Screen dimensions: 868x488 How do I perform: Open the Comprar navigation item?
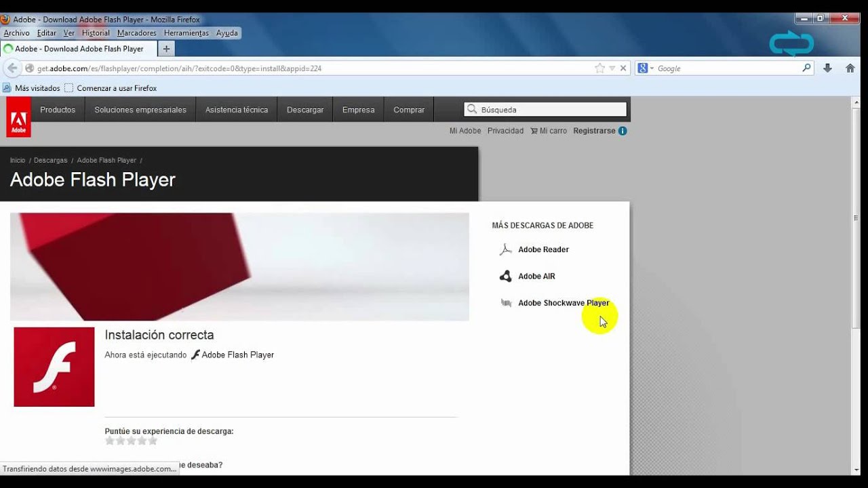(x=409, y=110)
